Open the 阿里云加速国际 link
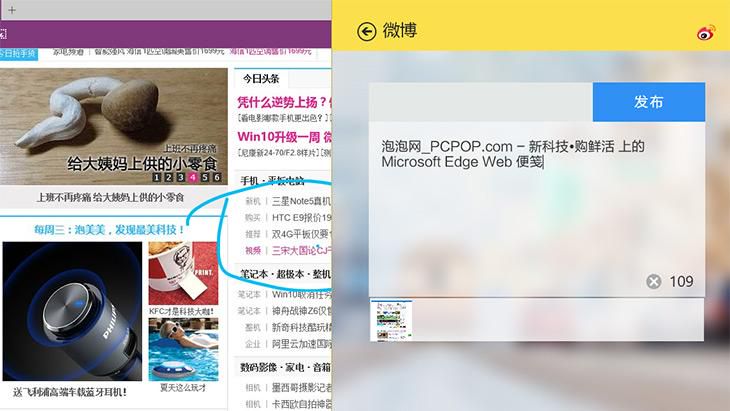 click(x=302, y=344)
